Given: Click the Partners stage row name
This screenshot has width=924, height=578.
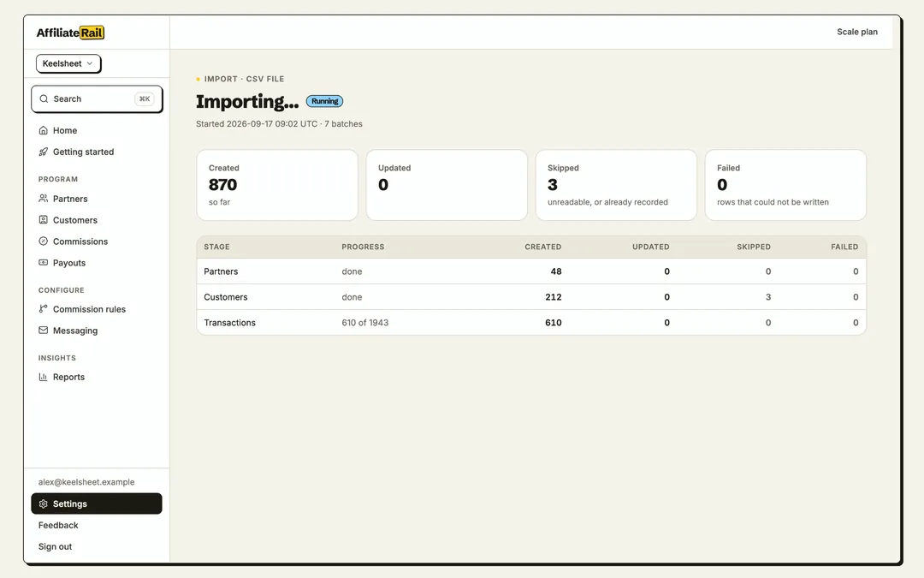Looking at the screenshot, I should [221, 271].
